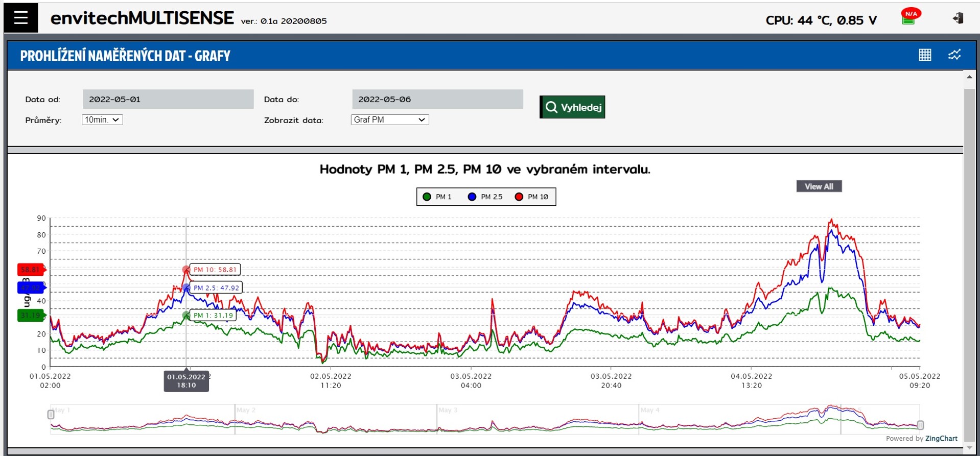Toggle PM 1 series in legend
Viewport: 980px width, 456px height.
437,197
